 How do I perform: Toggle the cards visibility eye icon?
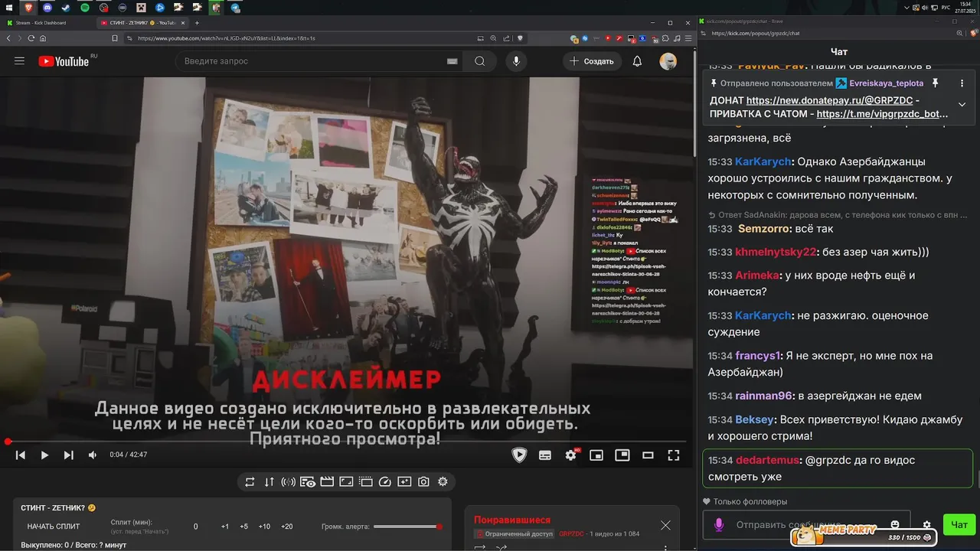[308, 481]
